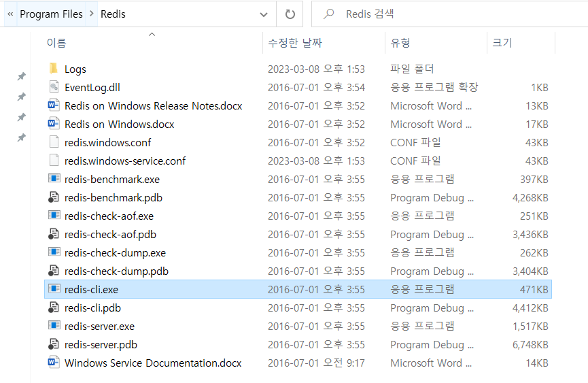Select redis-server.exe application icon

(x=54, y=326)
